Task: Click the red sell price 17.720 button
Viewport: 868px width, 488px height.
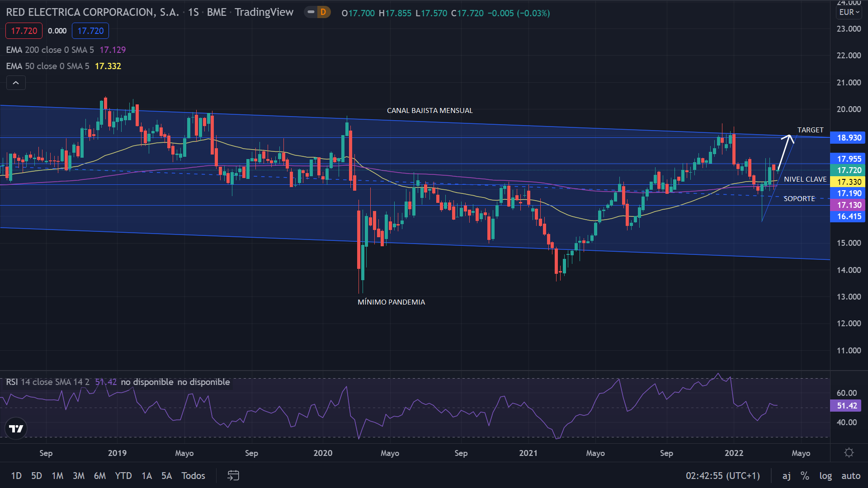Action: click(x=24, y=31)
